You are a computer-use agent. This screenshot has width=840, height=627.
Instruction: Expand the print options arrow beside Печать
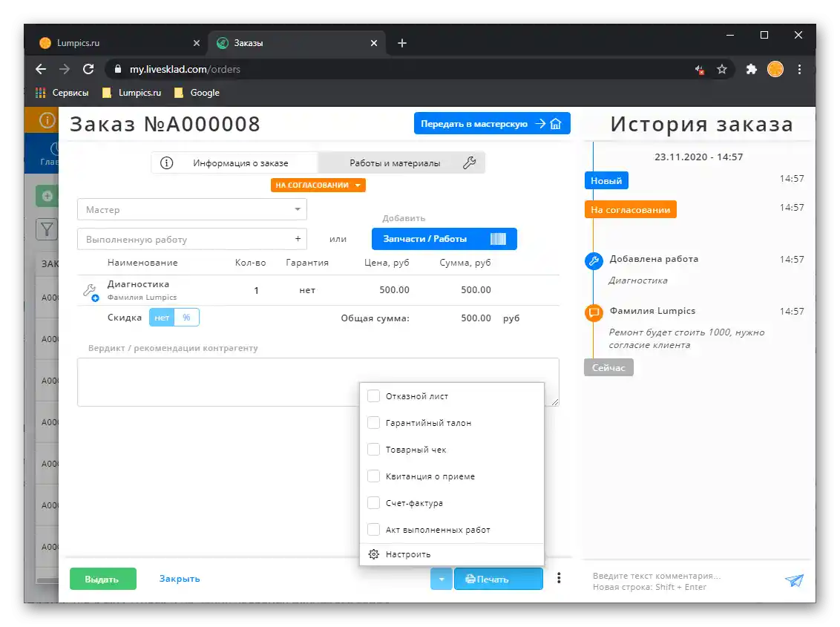tap(441, 578)
